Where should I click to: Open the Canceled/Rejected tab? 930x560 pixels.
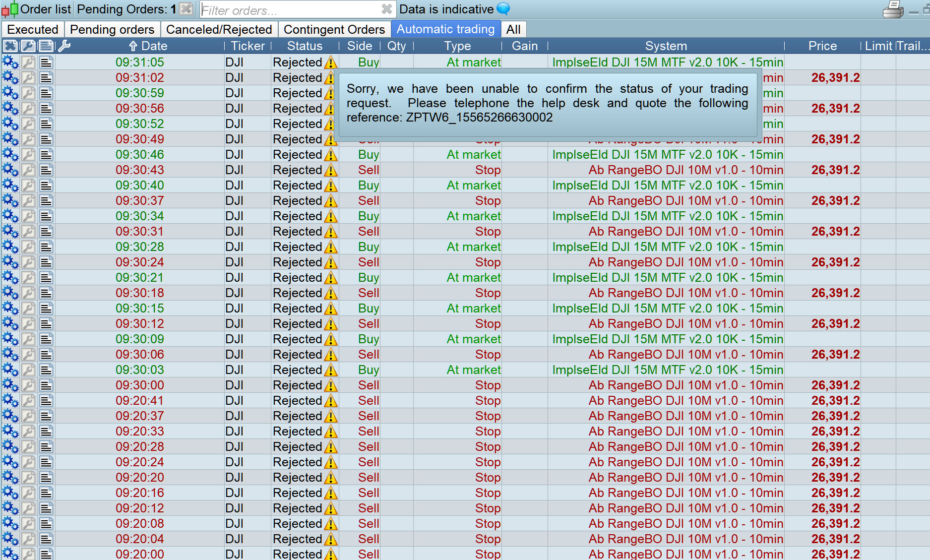pyautogui.click(x=219, y=29)
